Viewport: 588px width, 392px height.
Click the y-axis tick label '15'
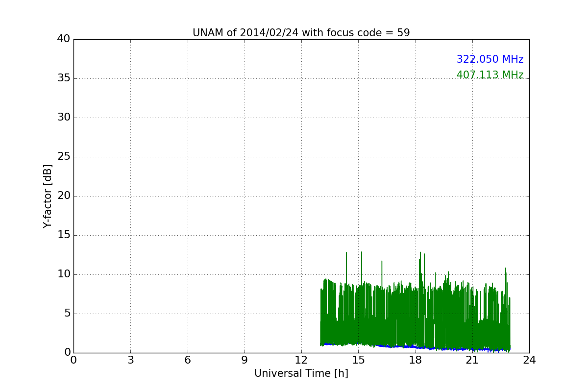tap(64, 235)
